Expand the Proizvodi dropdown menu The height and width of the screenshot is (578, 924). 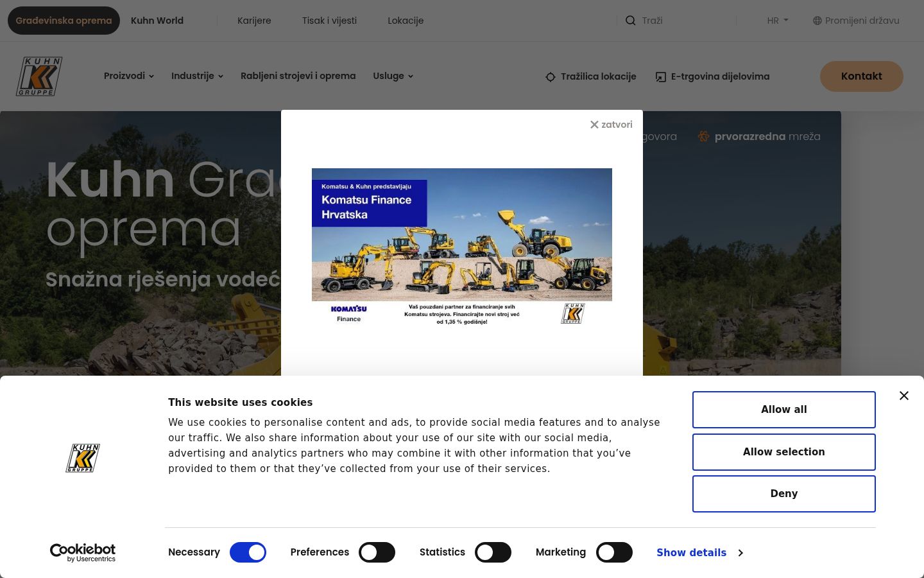tap(129, 76)
